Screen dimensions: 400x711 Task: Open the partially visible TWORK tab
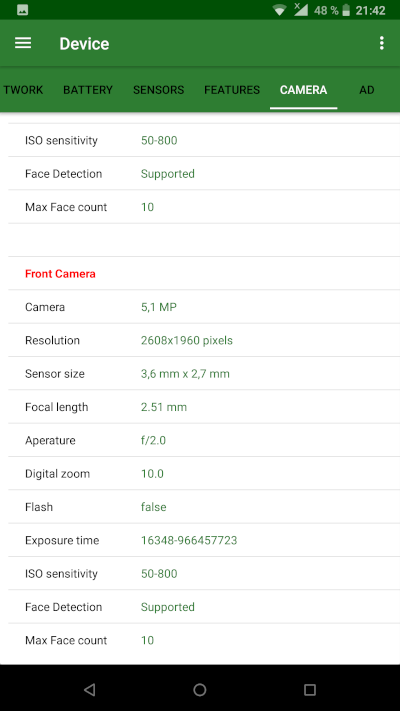coord(23,90)
